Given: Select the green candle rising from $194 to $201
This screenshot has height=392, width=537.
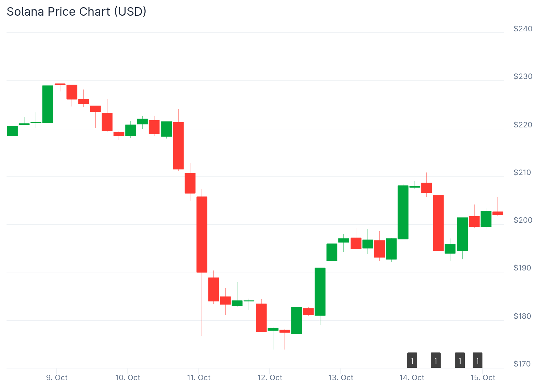Looking at the screenshot, I should [463, 234].
